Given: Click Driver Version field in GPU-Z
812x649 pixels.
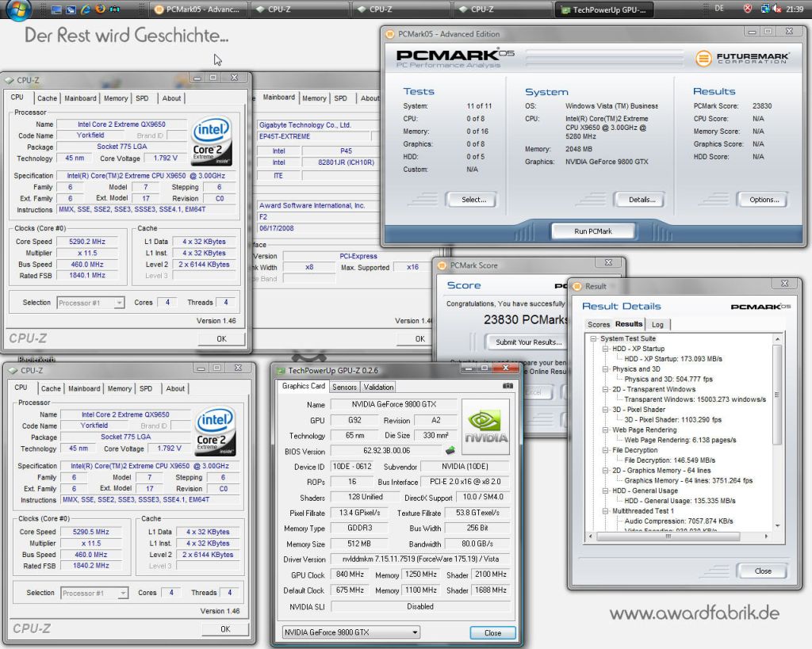Looking at the screenshot, I should click(x=420, y=559).
